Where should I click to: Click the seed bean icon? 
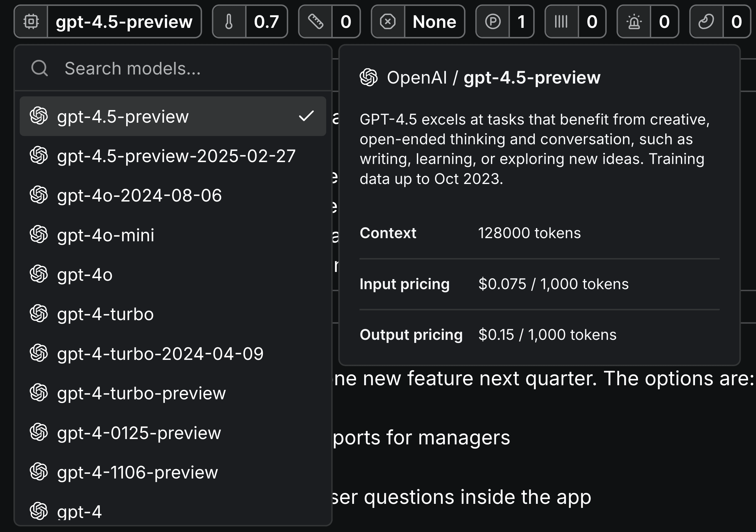[x=706, y=22]
